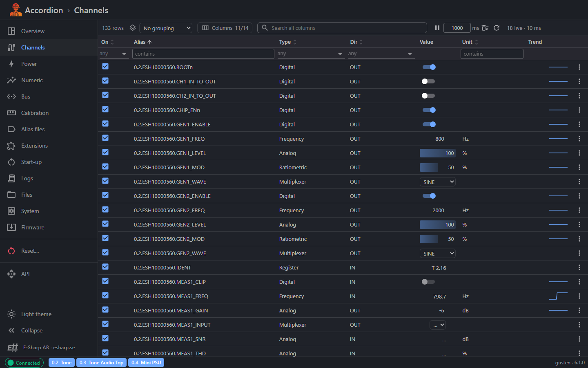Screen dimensions: 588x368
Task: Toggle CH2_IN_TO_OUT switch on
Action: (x=428, y=96)
